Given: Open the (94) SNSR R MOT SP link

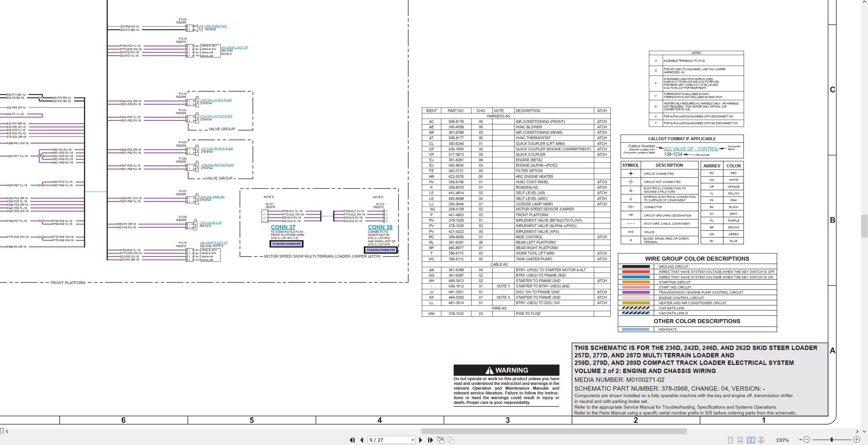Looking at the screenshot, I should click(x=214, y=243).
